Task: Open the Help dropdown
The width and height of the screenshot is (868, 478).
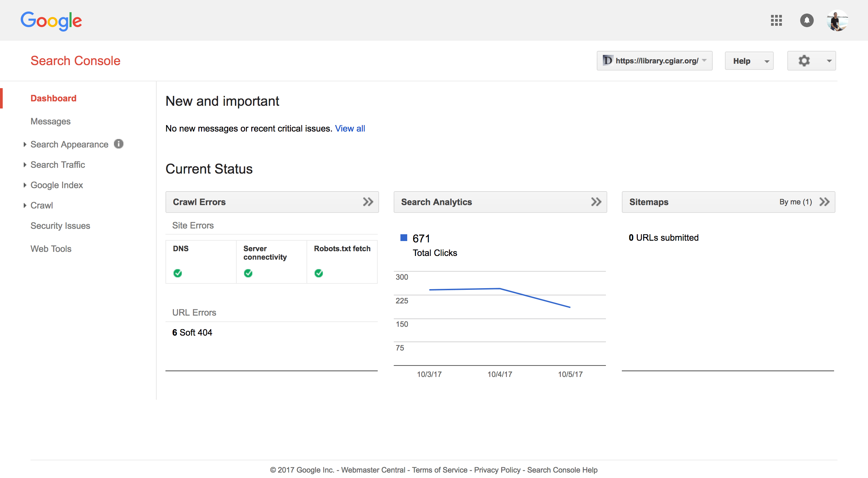Action: [x=749, y=61]
